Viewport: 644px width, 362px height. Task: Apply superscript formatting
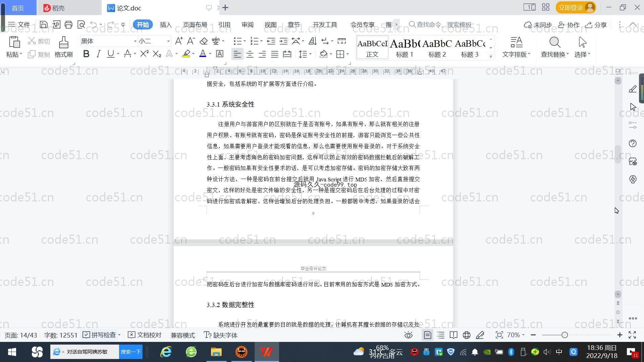pyautogui.click(x=144, y=54)
